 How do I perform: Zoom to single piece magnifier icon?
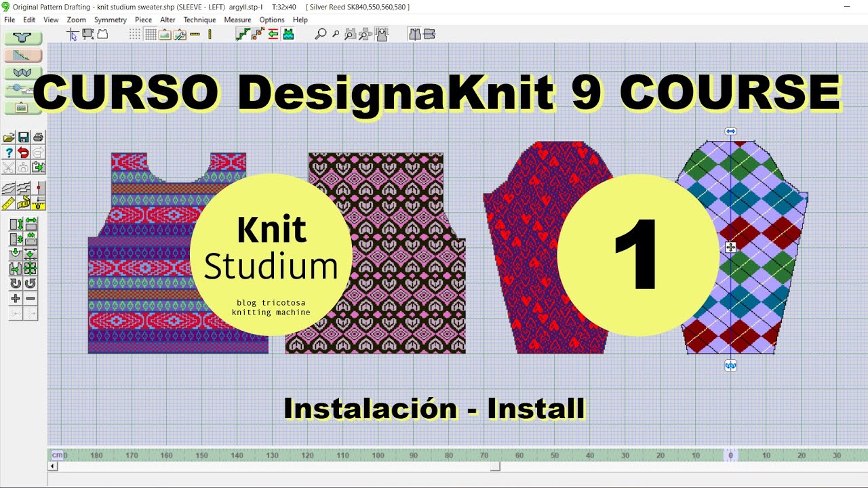[350, 34]
